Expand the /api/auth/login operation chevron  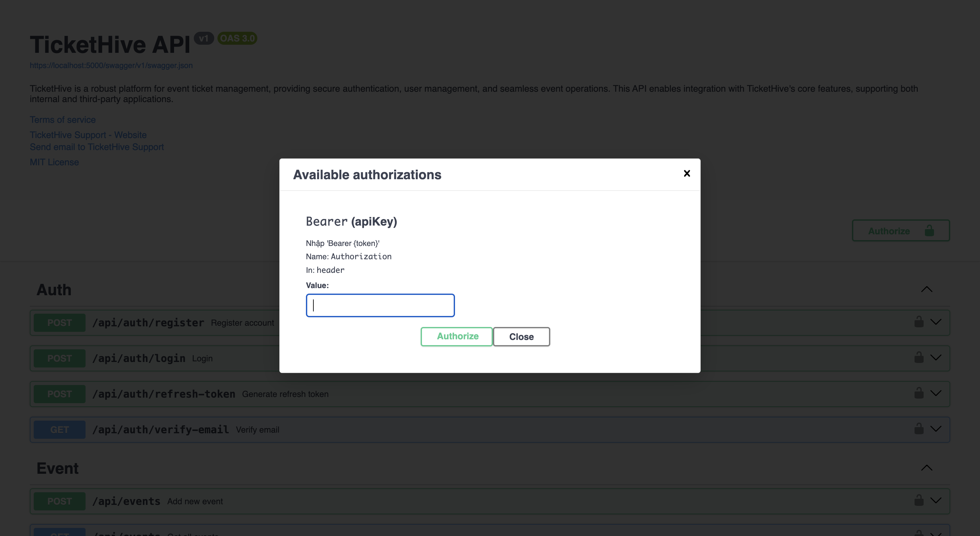[936, 357]
